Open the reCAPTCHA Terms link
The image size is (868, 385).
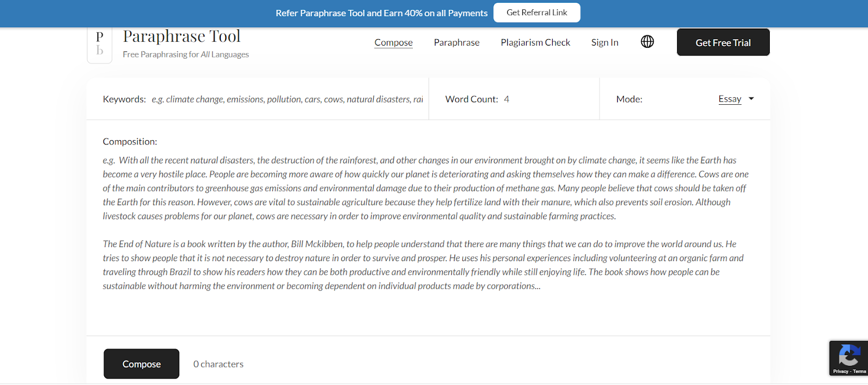tap(859, 371)
